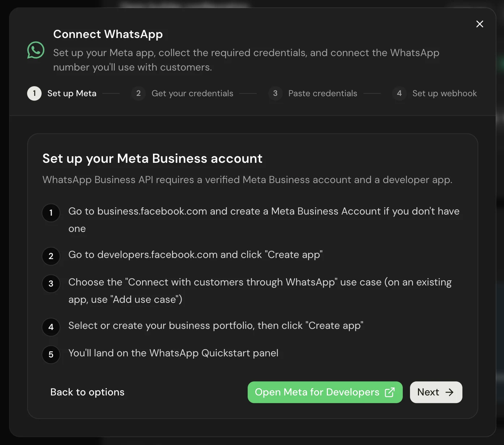The height and width of the screenshot is (445, 504).
Task: Click the external link icon on Meta button
Action: coord(390,392)
